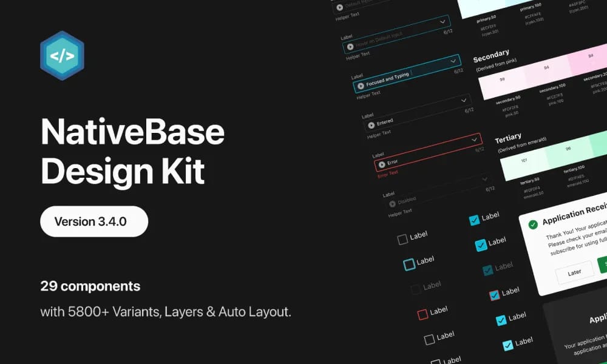Open the chevron on Hover on Default Input
Screen dimensions: 607x364
coord(443,22)
